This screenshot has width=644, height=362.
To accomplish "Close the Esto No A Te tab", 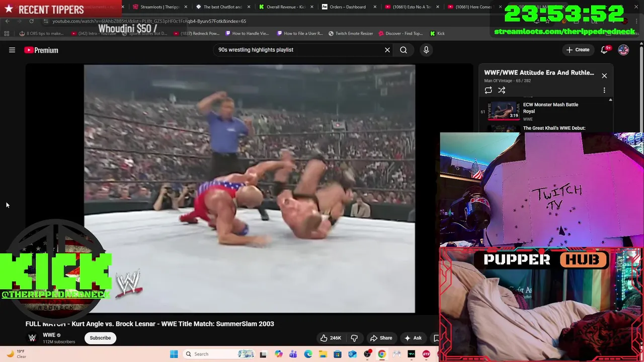I will pyautogui.click(x=437, y=7).
